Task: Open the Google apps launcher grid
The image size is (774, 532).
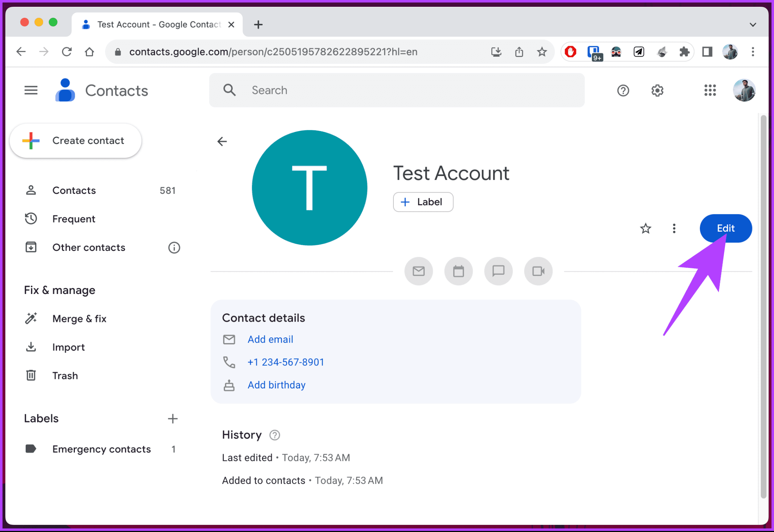Action: [710, 90]
